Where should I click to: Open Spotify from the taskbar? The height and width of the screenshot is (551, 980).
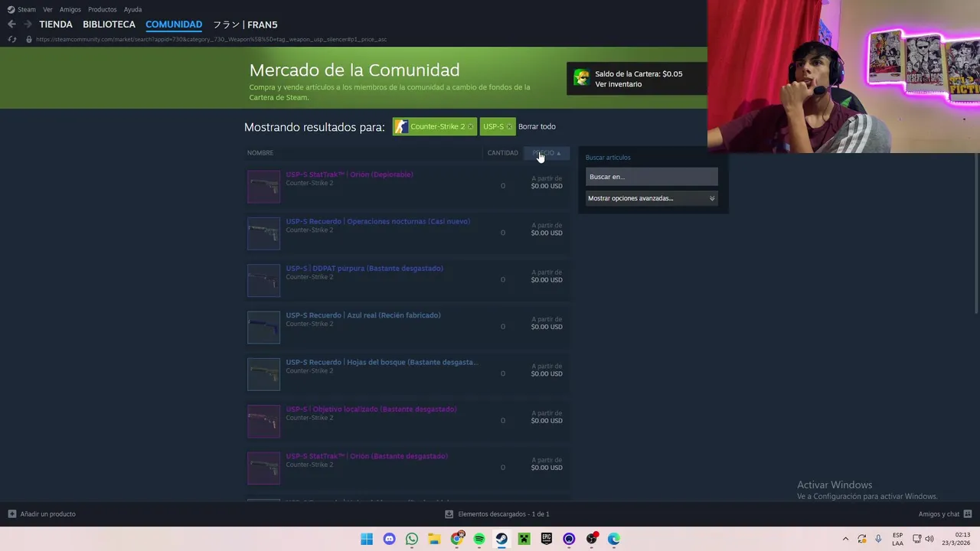[x=479, y=539]
